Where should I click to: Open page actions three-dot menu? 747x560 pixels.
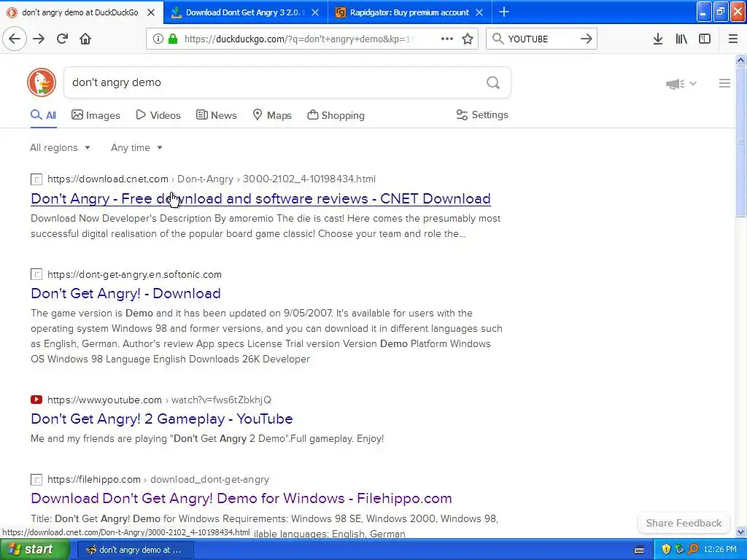tap(447, 39)
